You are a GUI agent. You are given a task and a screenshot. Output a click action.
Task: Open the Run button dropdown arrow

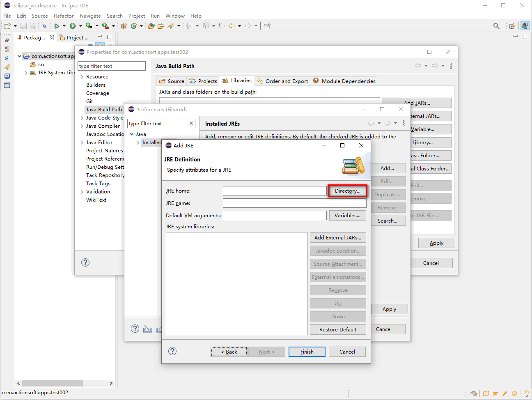80,26
